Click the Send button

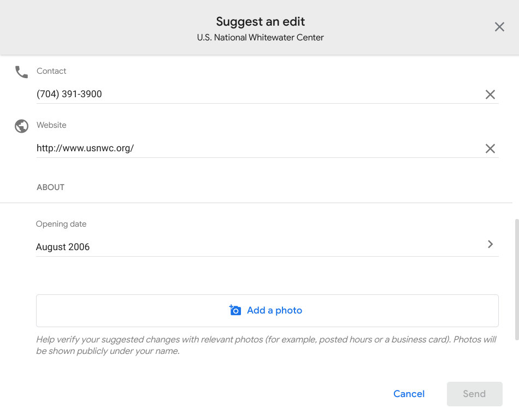coord(474,394)
